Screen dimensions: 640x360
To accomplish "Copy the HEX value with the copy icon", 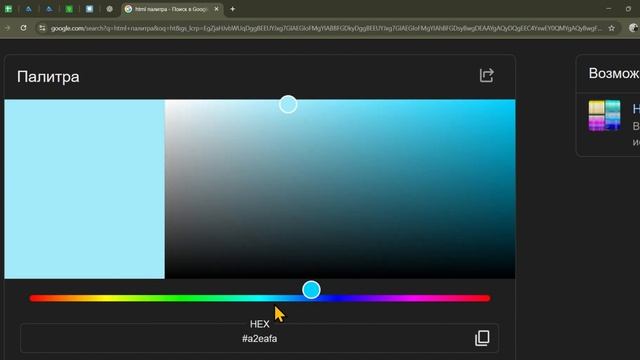I will tap(482, 338).
